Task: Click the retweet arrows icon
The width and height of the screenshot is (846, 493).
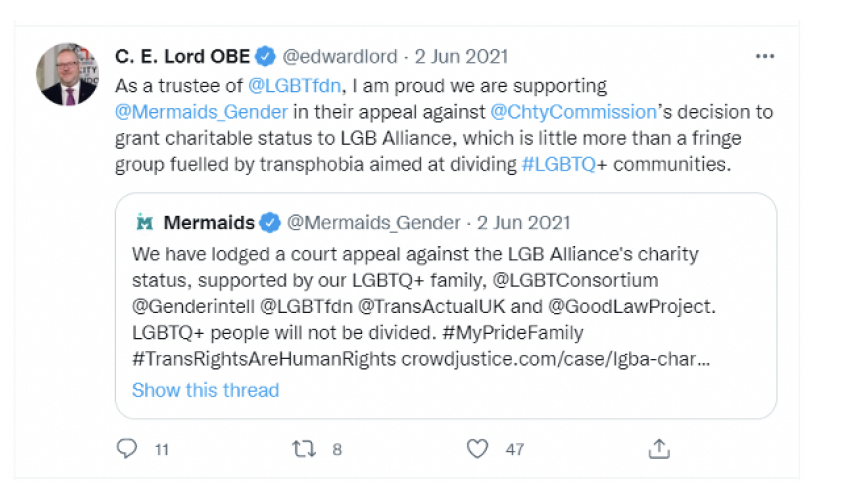Action: click(303, 449)
